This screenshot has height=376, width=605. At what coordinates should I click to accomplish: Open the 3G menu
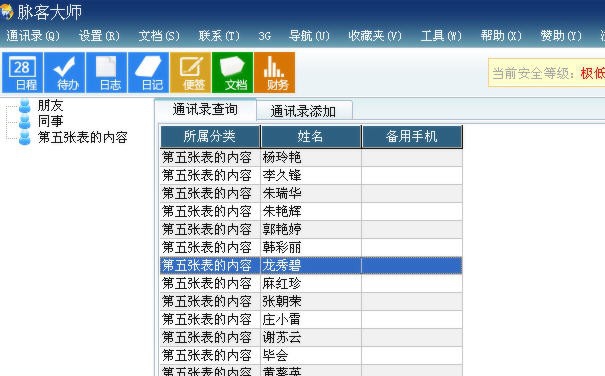tap(265, 36)
